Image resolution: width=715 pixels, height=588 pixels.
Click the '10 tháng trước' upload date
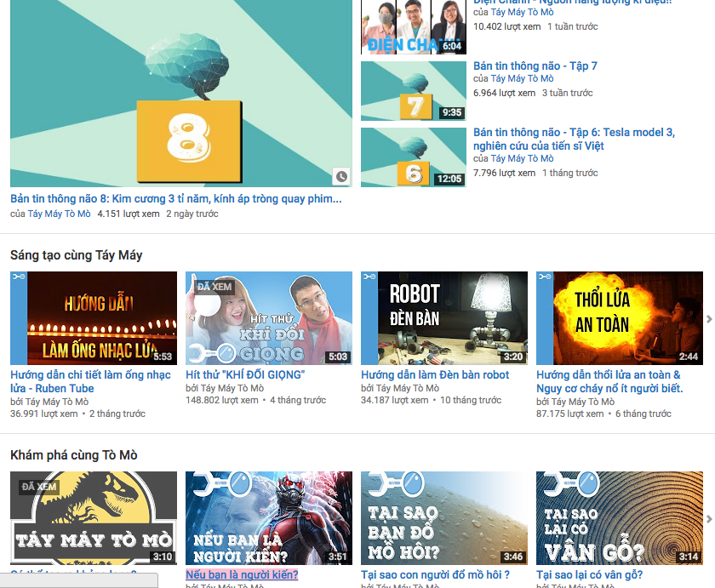click(x=471, y=400)
